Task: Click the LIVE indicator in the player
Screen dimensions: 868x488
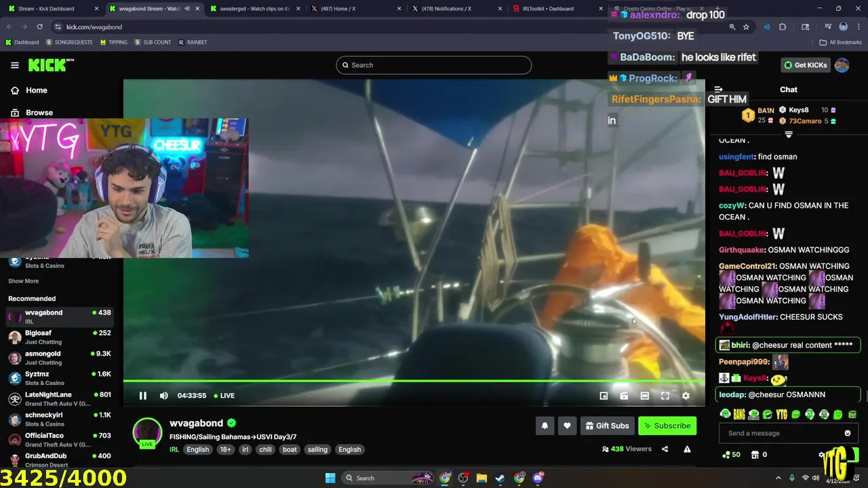Action: 224,396
